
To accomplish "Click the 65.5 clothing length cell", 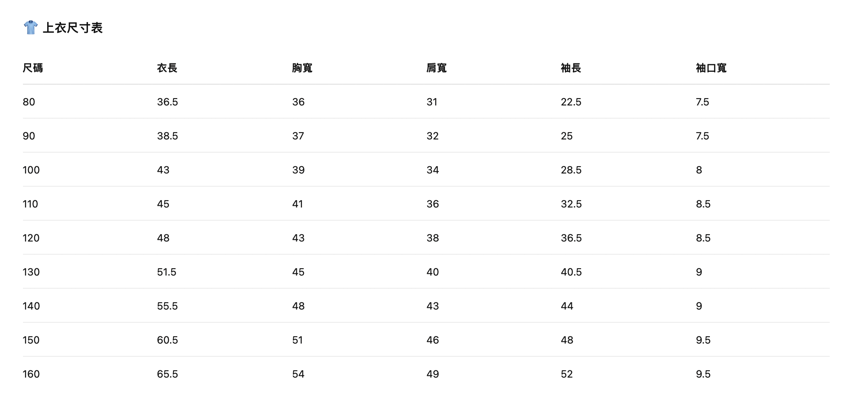I will (x=167, y=374).
